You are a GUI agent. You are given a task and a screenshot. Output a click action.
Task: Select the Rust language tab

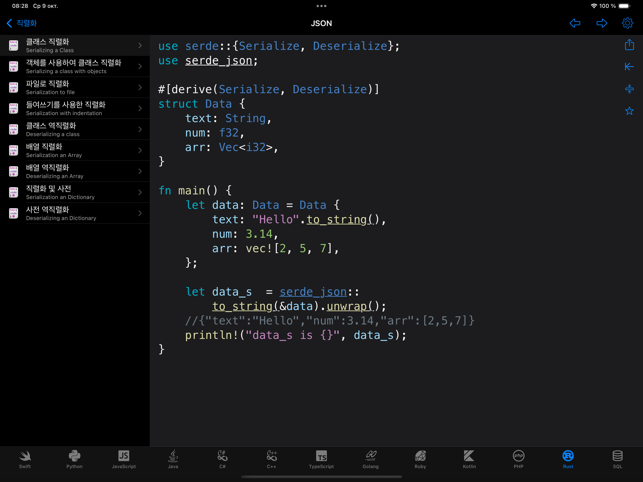[568, 459]
